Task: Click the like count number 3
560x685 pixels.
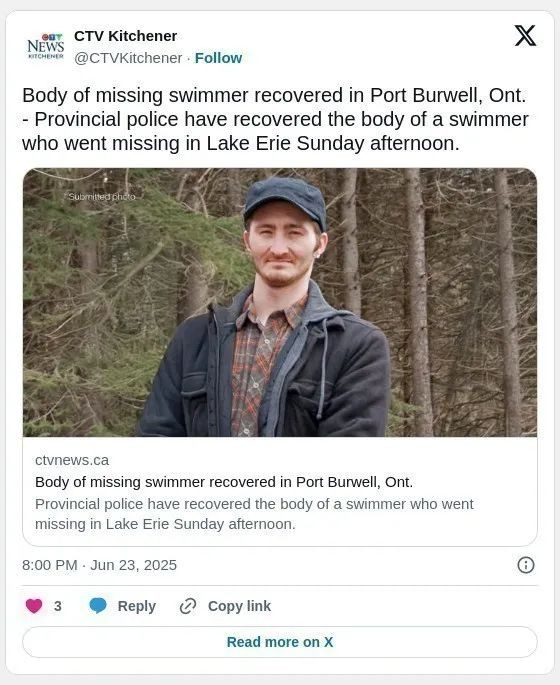Action: [x=58, y=606]
